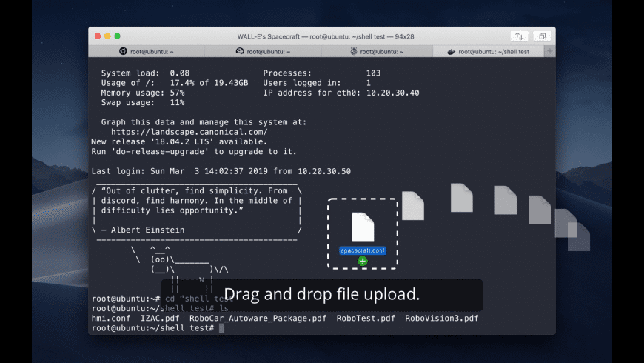Click the Albert Einstein attribution line
Image resolution: width=644 pixels, height=363 pixels.
click(143, 230)
